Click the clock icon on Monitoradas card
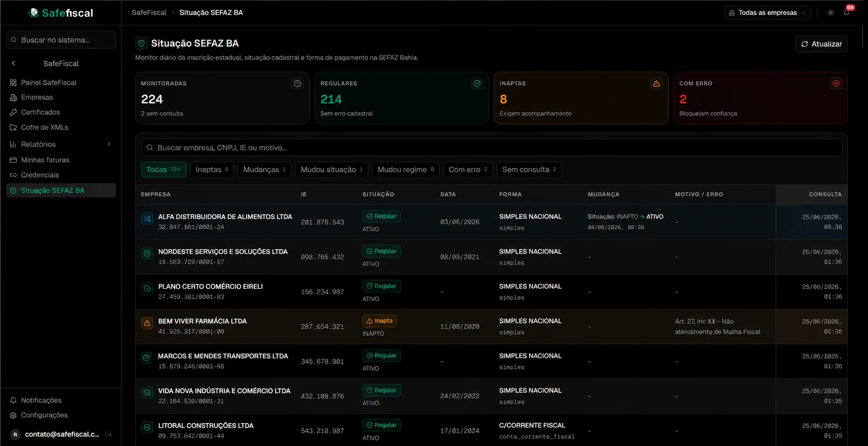 tap(297, 84)
